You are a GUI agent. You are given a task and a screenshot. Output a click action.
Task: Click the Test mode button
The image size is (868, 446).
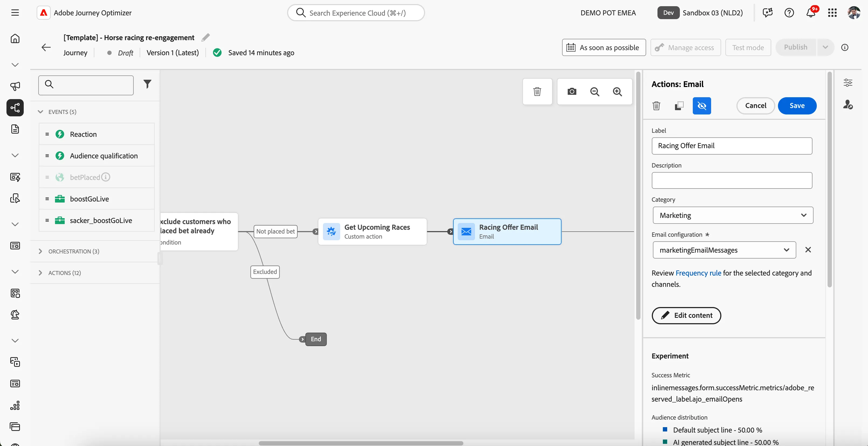[x=748, y=47]
